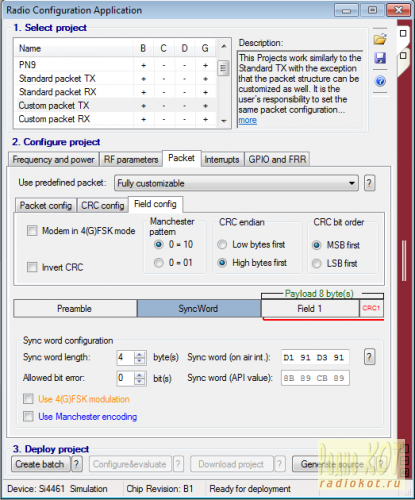Open project using the folder icon
415x500 pixels.
point(380,39)
